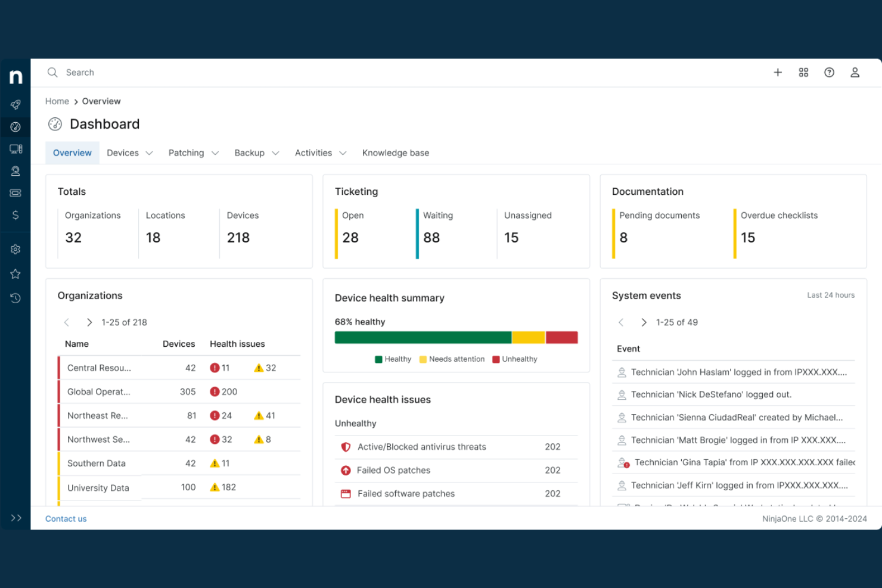Go to previous page of System events
This screenshot has height=588, width=882.
click(x=621, y=322)
